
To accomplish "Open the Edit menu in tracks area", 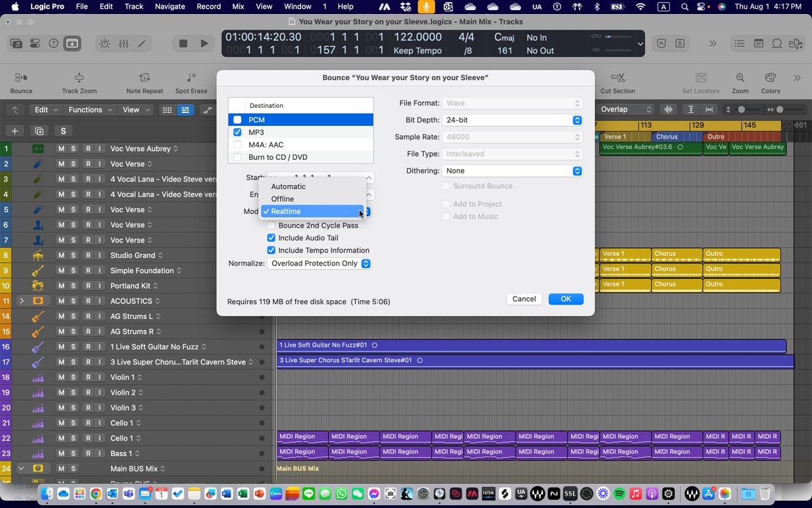I will (46, 110).
